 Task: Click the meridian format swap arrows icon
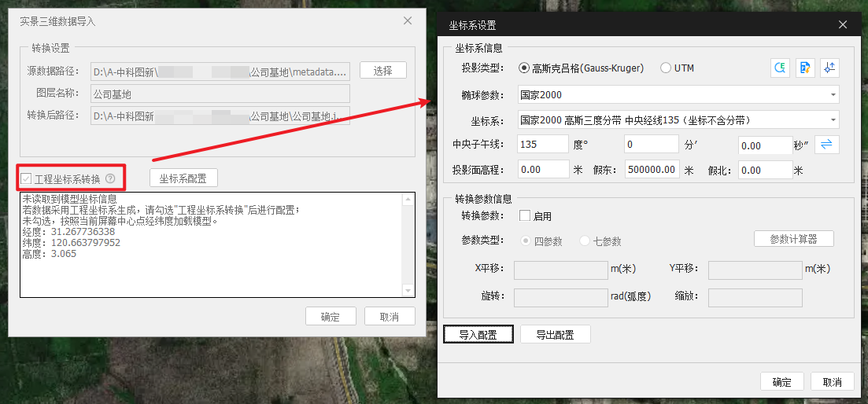point(826,145)
